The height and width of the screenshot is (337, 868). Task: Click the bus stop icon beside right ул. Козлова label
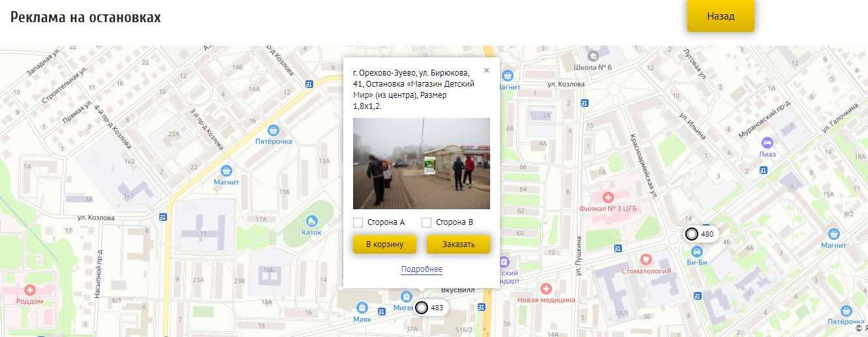585,102
